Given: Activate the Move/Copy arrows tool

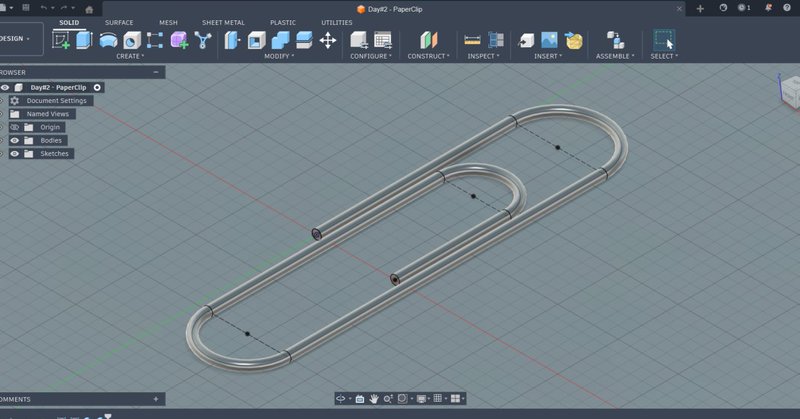Looking at the screenshot, I should coord(328,40).
